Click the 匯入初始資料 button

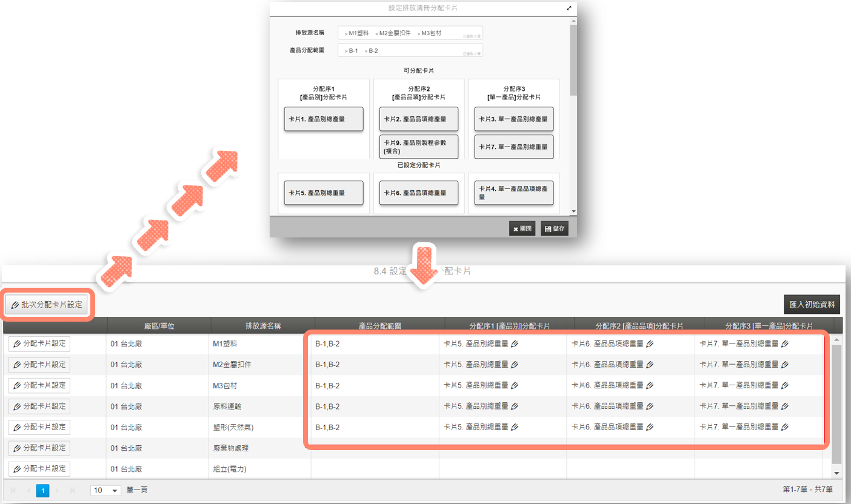tap(811, 305)
